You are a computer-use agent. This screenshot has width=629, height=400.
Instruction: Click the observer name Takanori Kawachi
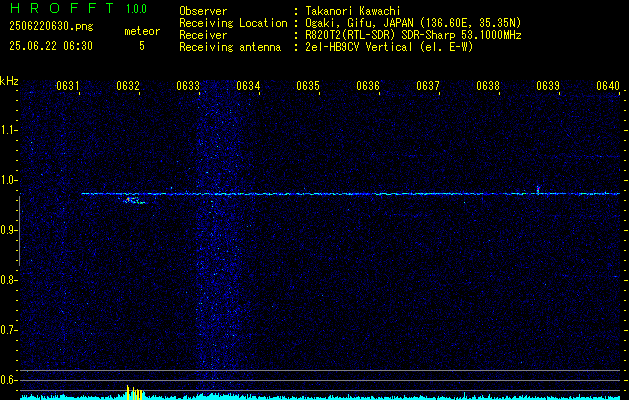point(353,11)
